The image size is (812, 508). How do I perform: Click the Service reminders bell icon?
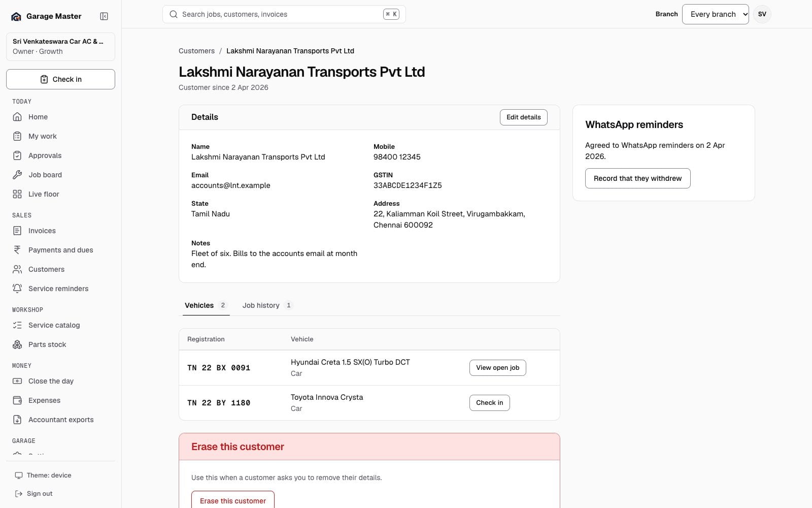[x=17, y=289]
